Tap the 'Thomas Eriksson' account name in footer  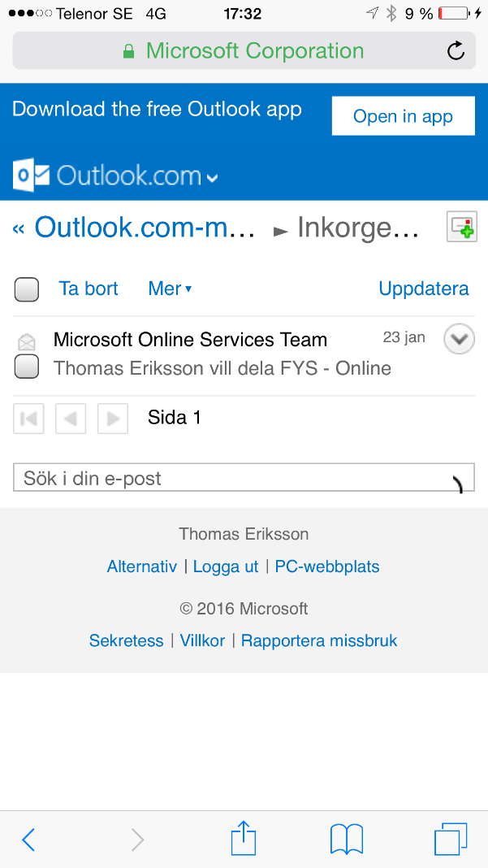[244, 534]
